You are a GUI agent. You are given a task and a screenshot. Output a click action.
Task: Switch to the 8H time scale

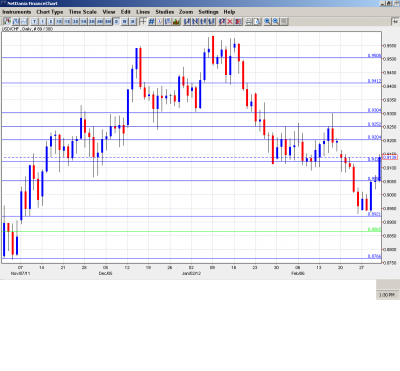pyautogui.click(x=108, y=22)
